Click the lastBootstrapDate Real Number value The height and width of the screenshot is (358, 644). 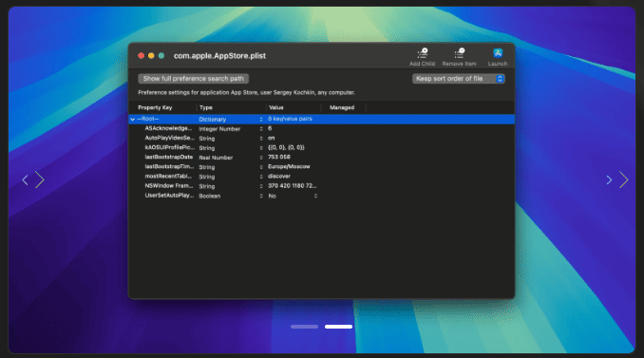[x=279, y=157]
